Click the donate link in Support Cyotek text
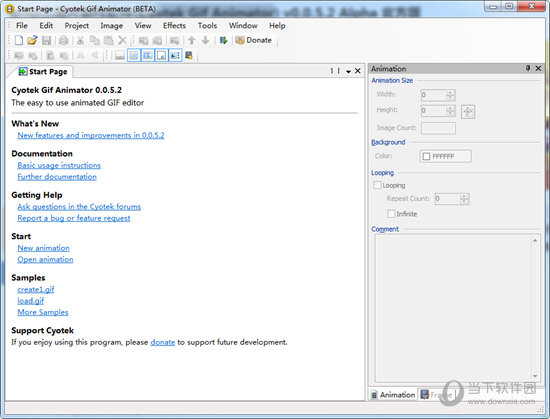550x419 pixels. (163, 342)
